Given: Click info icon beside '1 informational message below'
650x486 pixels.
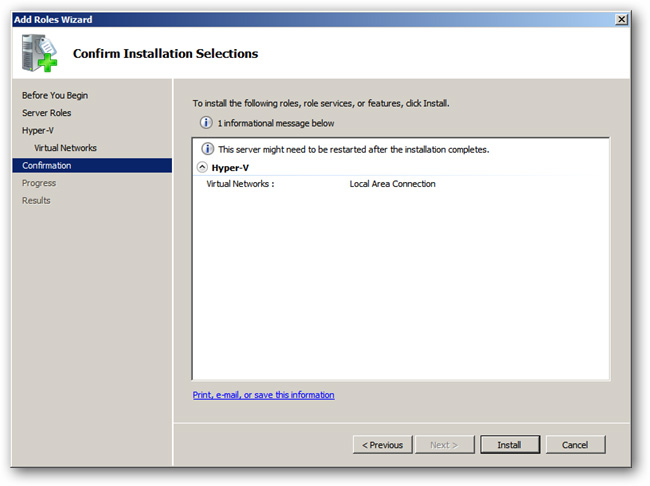Looking at the screenshot, I should 206,123.
